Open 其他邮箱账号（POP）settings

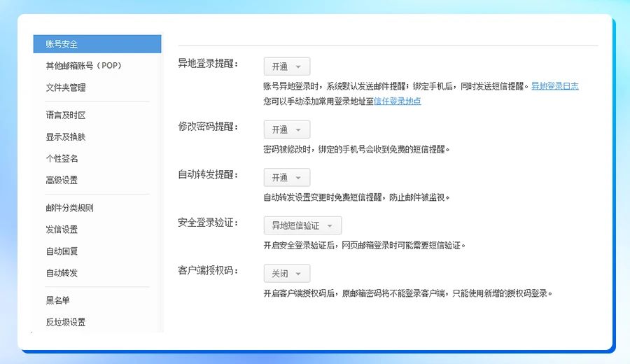83,66
